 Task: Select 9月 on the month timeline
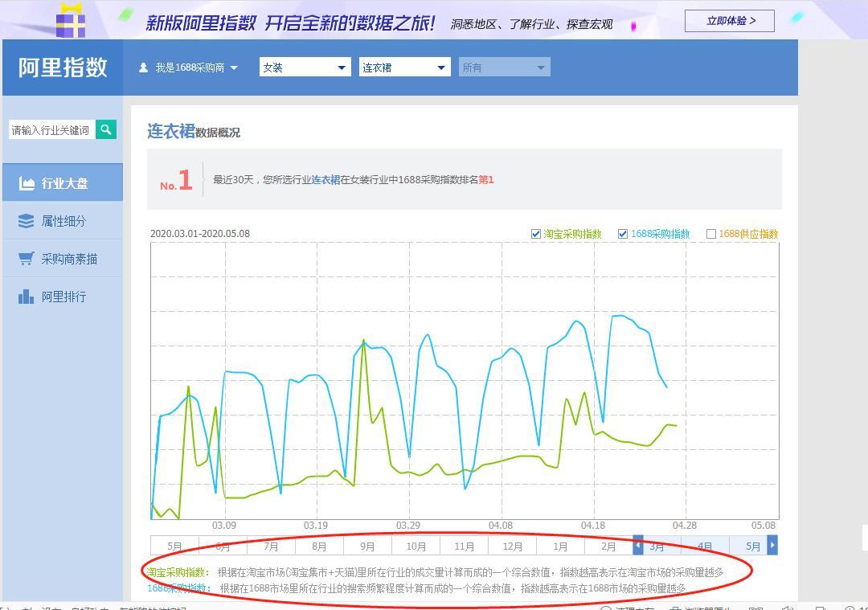[x=367, y=547]
